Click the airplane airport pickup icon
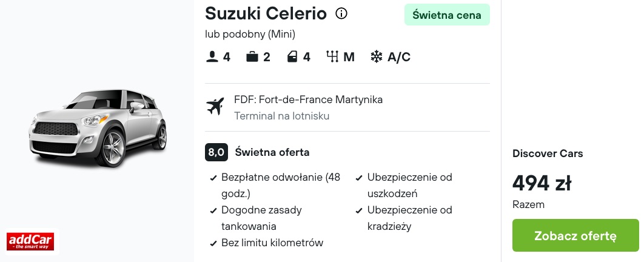The height and width of the screenshot is (262, 644). (x=215, y=107)
